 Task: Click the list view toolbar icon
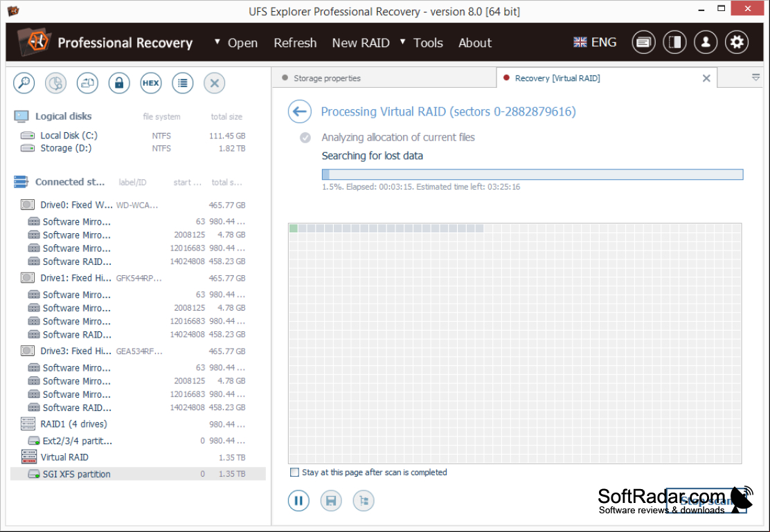click(x=183, y=83)
